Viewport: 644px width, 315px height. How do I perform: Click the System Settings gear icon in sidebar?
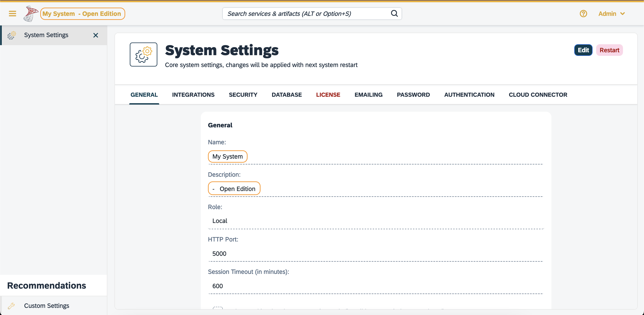point(11,36)
